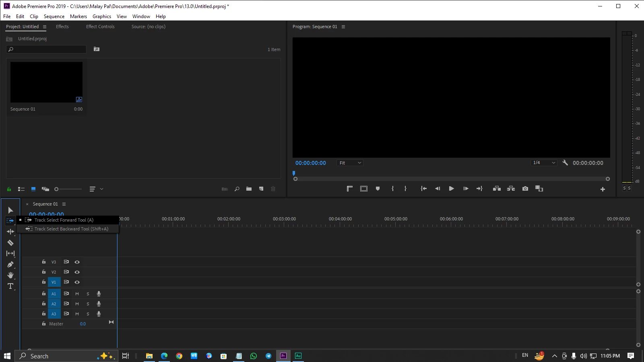644x362 pixels.
Task: Open the Sequence 01 timeline panel menu
Action: click(64, 204)
